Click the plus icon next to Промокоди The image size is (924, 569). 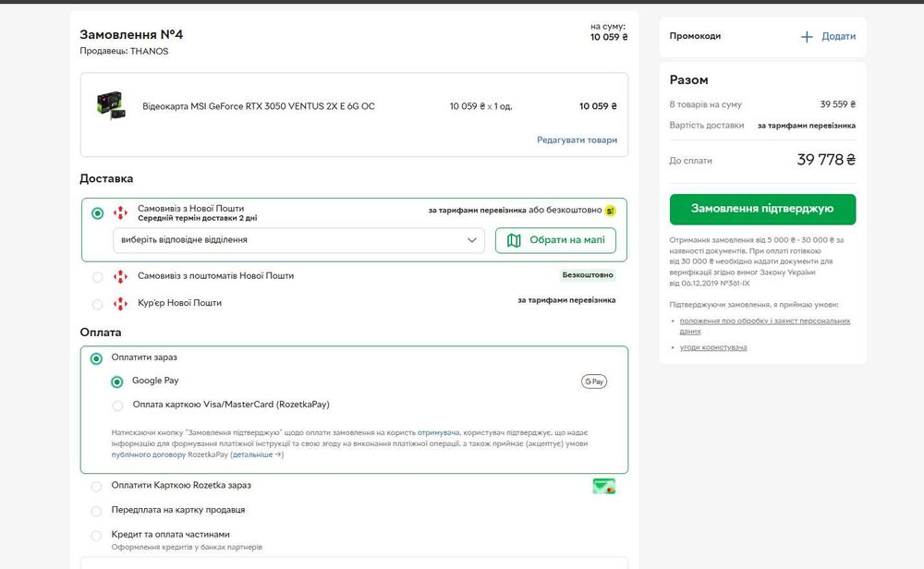[x=806, y=37]
